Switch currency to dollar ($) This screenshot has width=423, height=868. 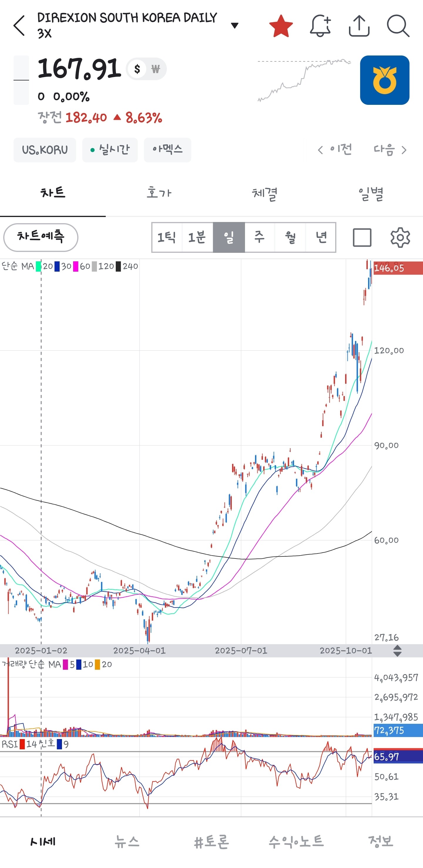point(137,69)
